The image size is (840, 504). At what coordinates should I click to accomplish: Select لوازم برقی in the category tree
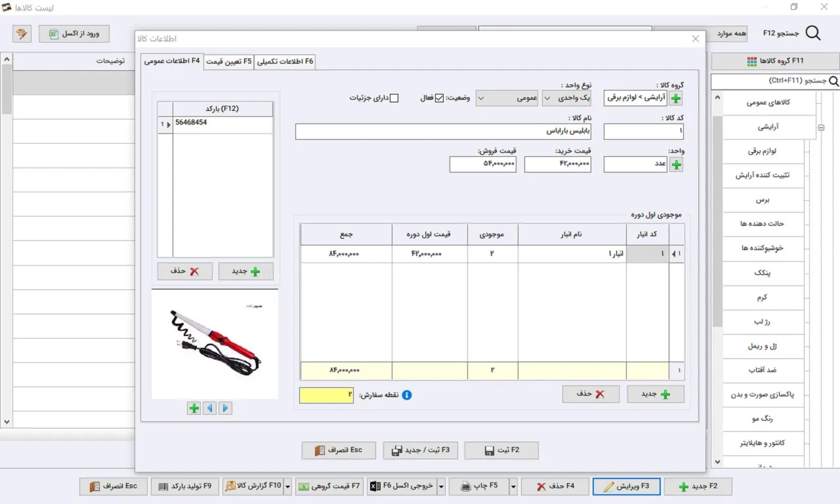click(x=763, y=152)
